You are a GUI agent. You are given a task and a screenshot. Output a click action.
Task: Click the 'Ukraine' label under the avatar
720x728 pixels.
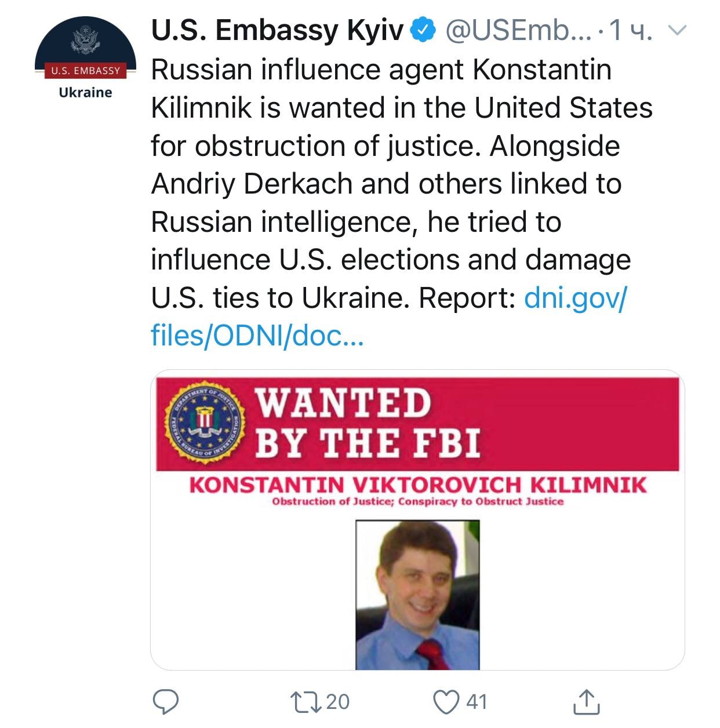(85, 93)
